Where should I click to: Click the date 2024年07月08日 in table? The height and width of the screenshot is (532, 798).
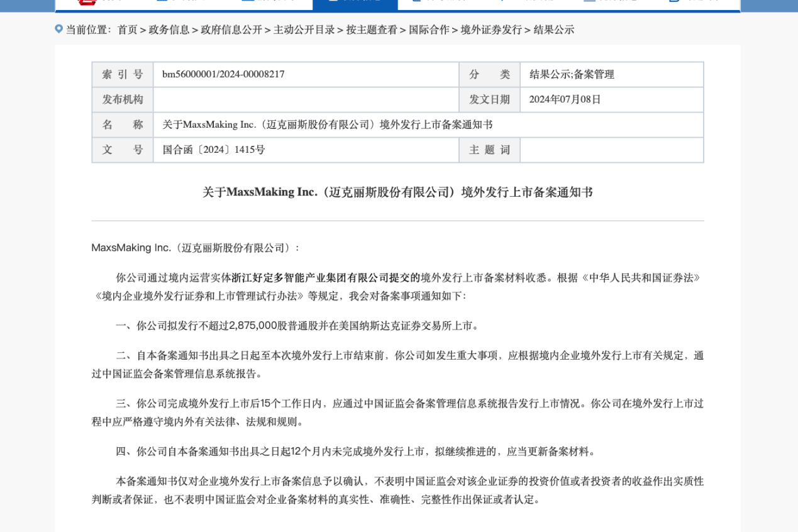(565, 99)
